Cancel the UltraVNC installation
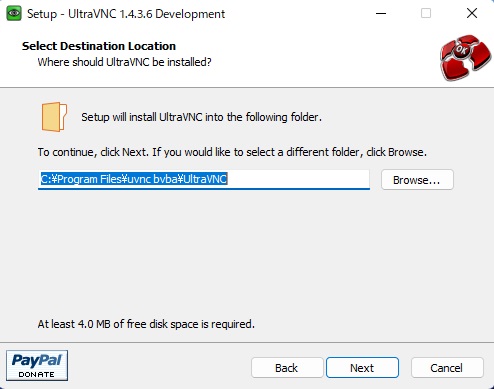 [447, 368]
